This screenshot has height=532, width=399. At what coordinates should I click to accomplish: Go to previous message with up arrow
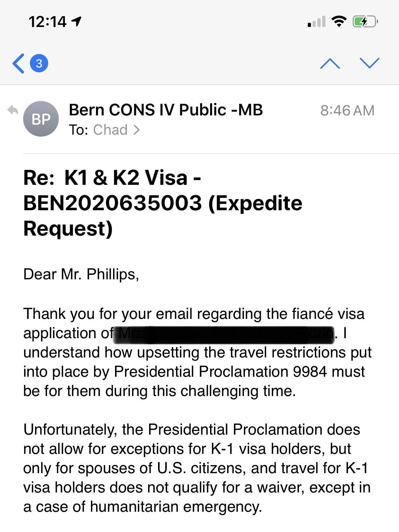[x=330, y=63]
